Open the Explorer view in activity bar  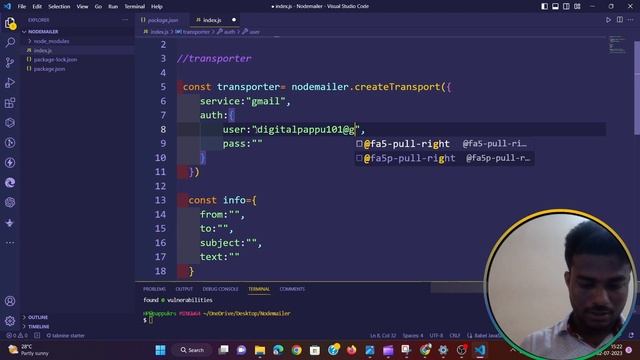[10, 23]
